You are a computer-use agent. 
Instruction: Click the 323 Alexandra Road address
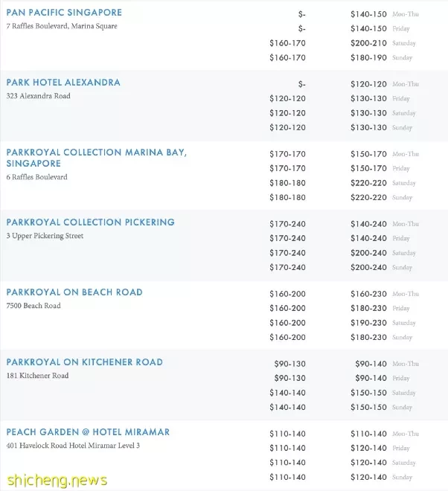(38, 96)
